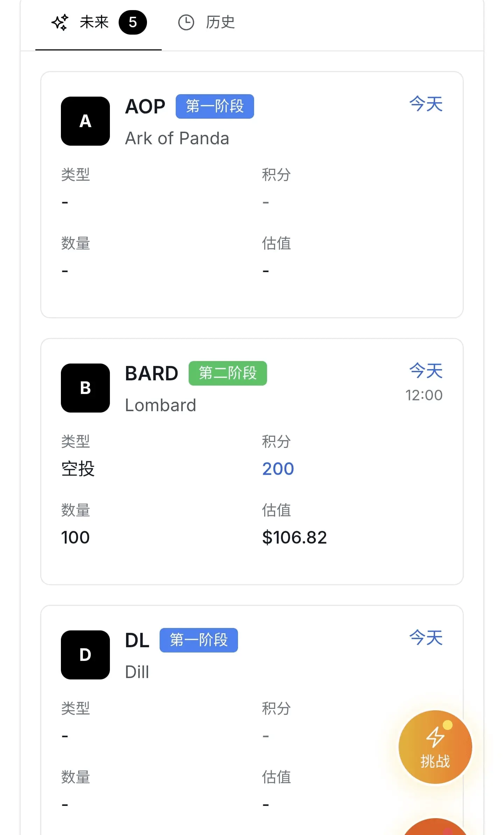Open the Ark of Panda card title
Screen dimensions: 504x835
tap(177, 138)
